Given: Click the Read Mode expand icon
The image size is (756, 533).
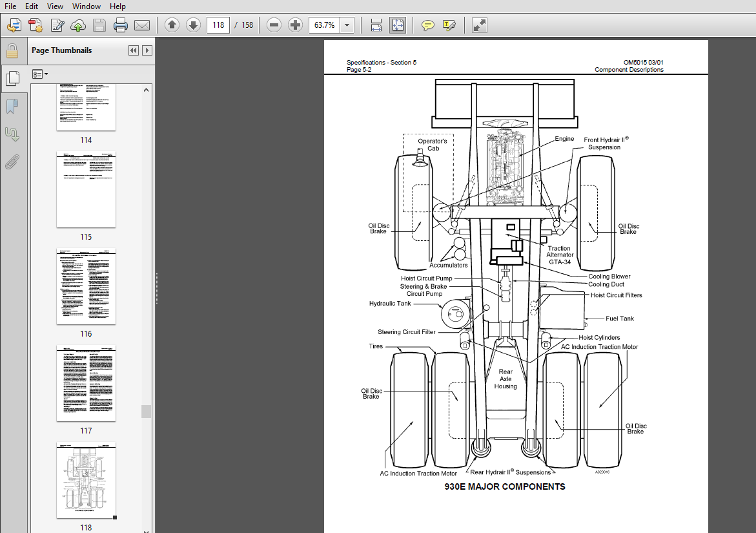Looking at the screenshot, I should 479,25.
